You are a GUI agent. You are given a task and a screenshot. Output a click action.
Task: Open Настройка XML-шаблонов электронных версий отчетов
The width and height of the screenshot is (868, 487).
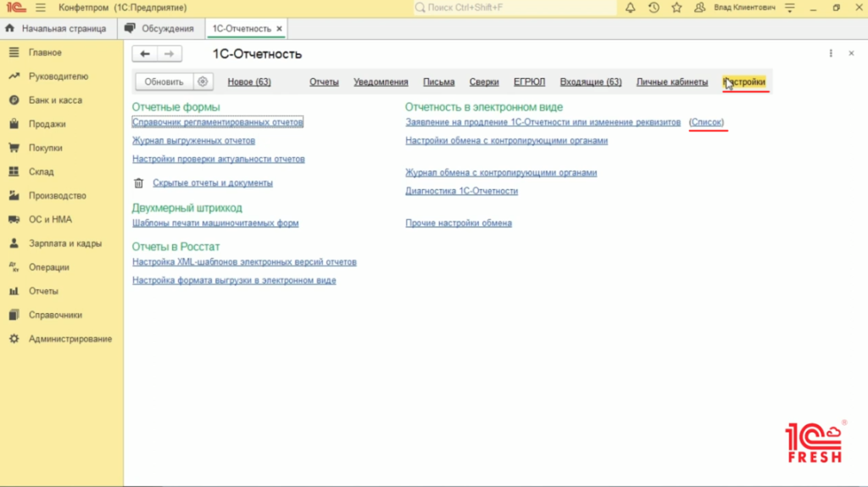point(244,262)
